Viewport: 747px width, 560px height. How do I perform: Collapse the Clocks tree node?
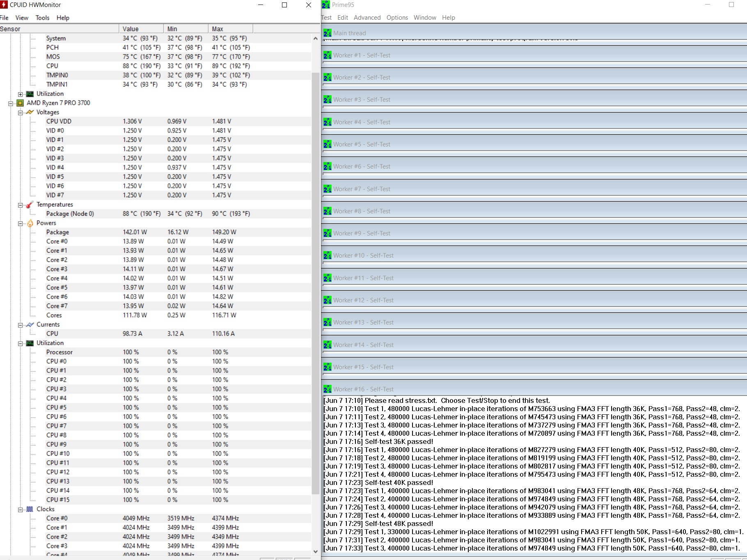[20, 510]
